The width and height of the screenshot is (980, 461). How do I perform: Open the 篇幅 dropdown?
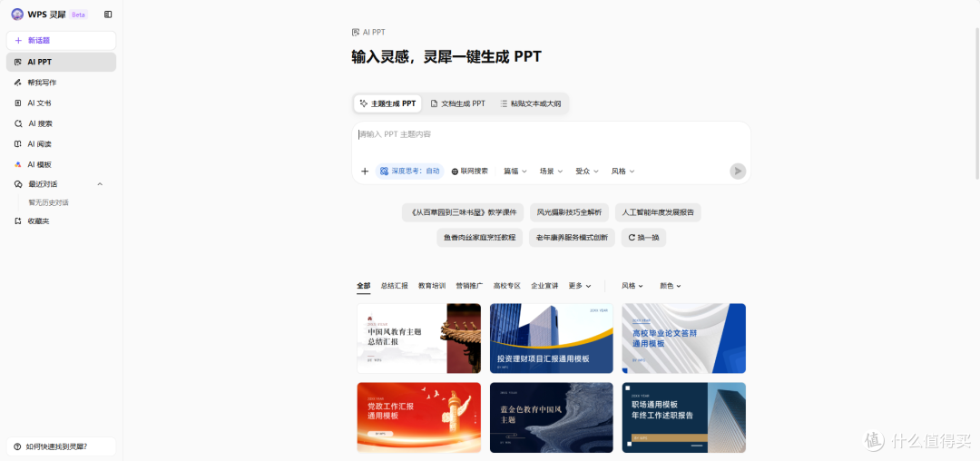[x=515, y=172]
